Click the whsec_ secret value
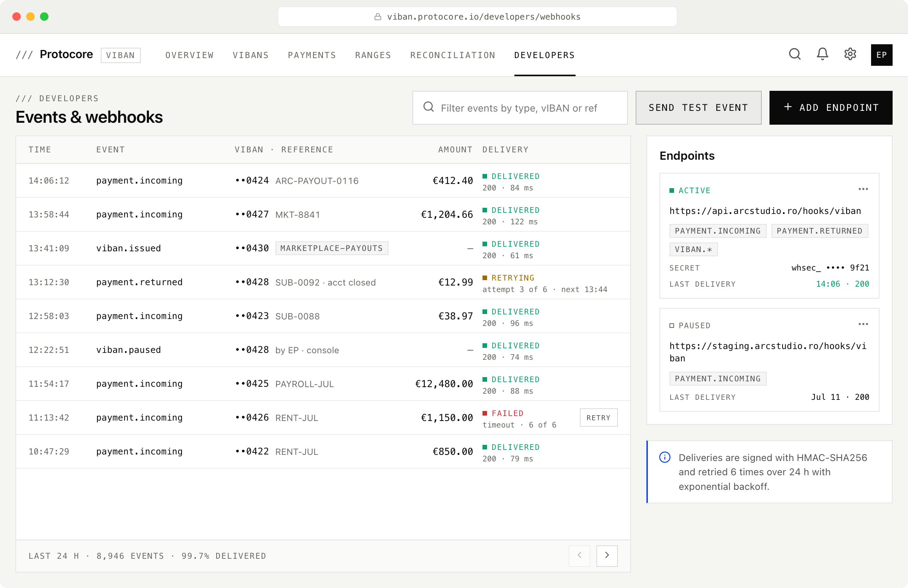908x588 pixels. [x=830, y=268]
